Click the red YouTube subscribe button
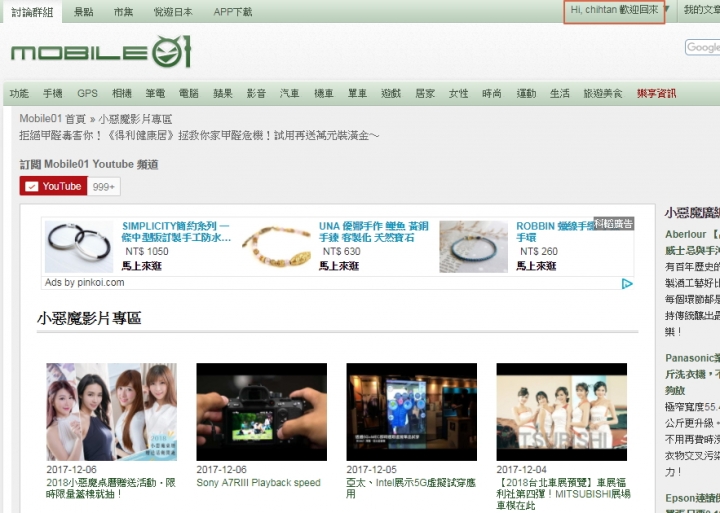The image size is (720, 513). 53,186
